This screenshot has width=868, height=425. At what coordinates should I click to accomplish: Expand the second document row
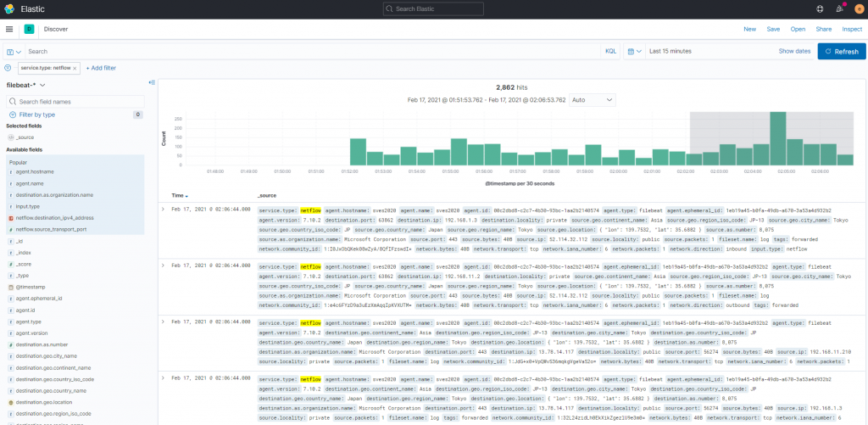(x=163, y=266)
